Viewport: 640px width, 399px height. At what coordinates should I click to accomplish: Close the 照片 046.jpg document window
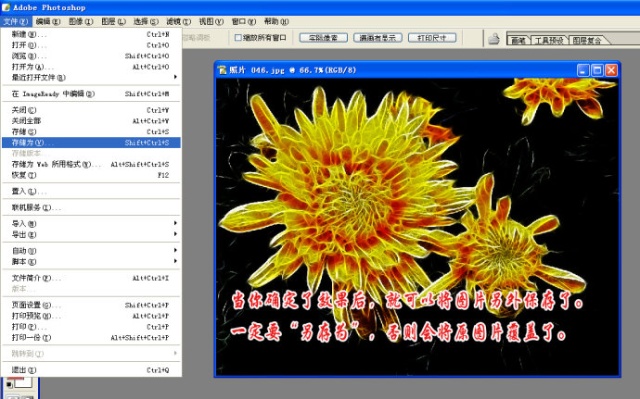(x=611, y=70)
